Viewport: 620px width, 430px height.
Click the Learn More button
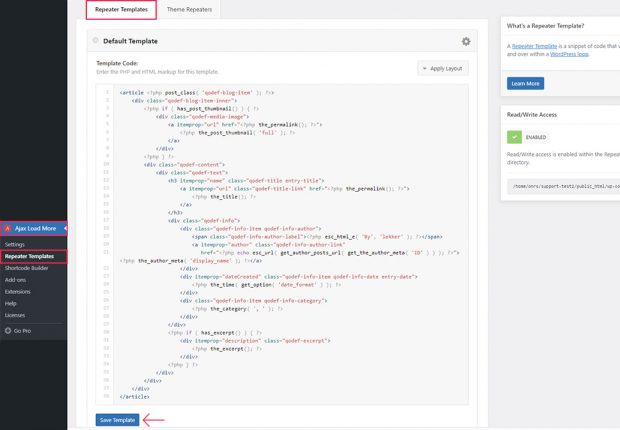[525, 83]
